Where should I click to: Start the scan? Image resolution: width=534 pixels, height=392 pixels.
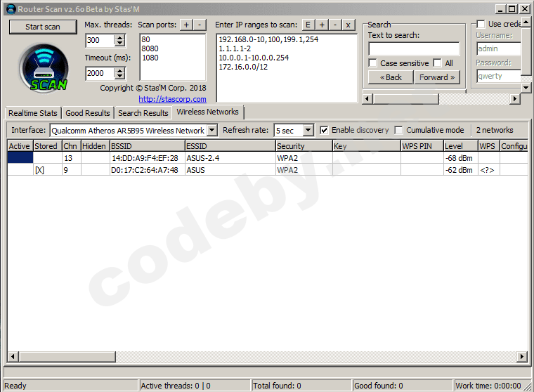43,27
